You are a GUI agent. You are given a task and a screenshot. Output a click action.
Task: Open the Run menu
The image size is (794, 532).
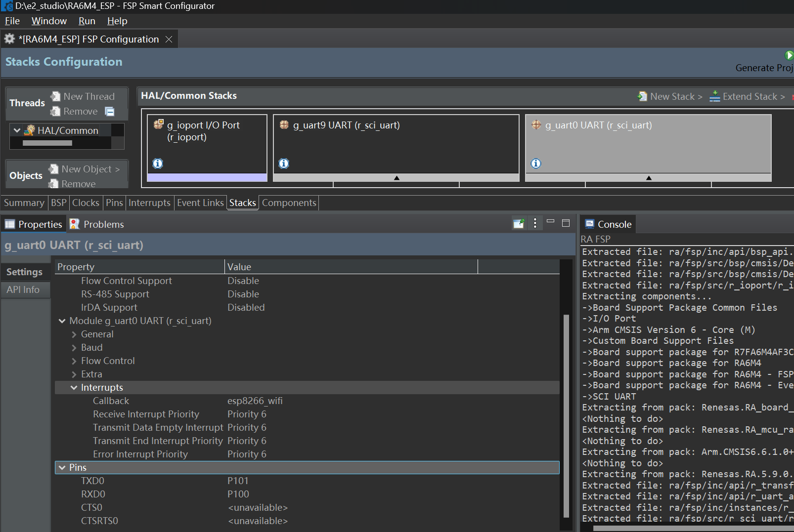87,21
